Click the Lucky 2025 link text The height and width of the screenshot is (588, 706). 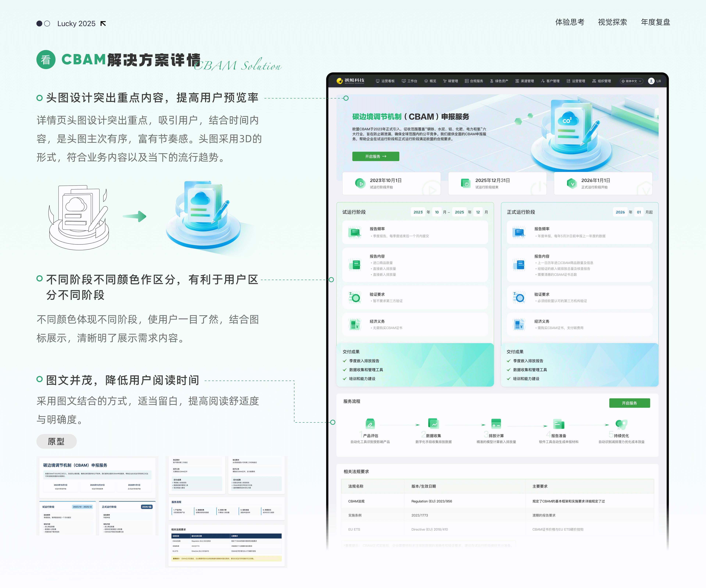click(76, 24)
